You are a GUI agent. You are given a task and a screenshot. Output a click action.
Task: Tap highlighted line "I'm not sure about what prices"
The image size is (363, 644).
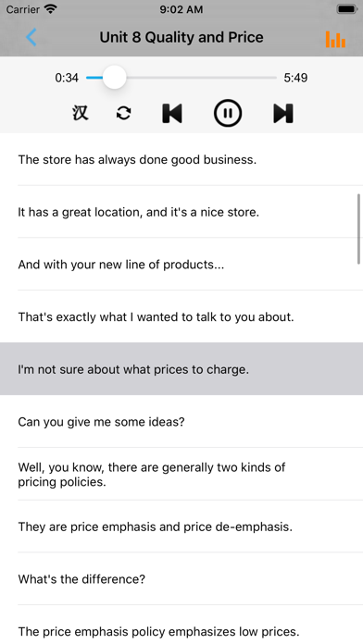pos(181,369)
